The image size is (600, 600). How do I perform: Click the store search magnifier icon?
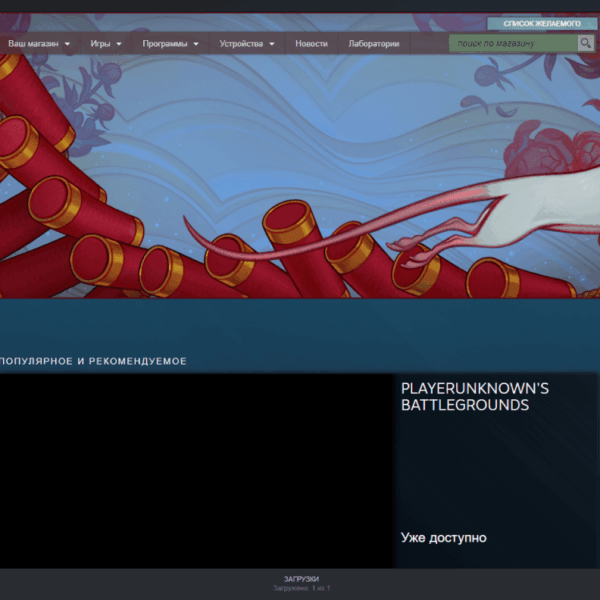[585, 43]
